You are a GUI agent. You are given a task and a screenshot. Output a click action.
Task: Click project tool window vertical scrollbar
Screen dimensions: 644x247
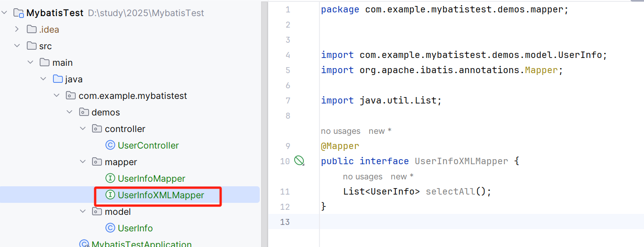[264, 123]
